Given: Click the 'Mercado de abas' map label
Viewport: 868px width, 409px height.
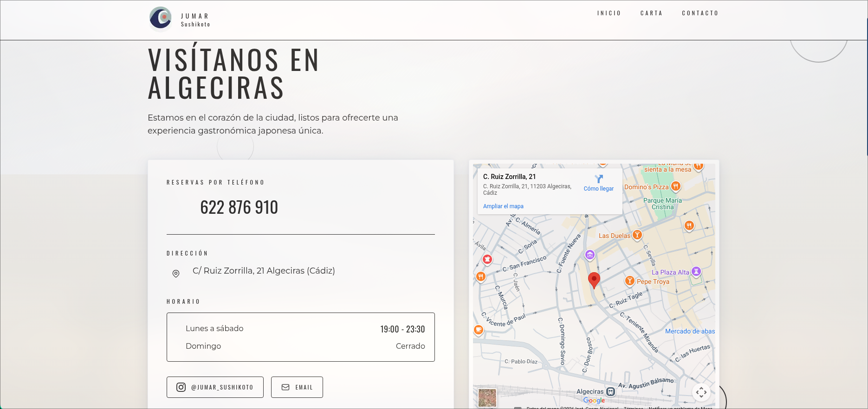Looking at the screenshot, I should (x=690, y=331).
